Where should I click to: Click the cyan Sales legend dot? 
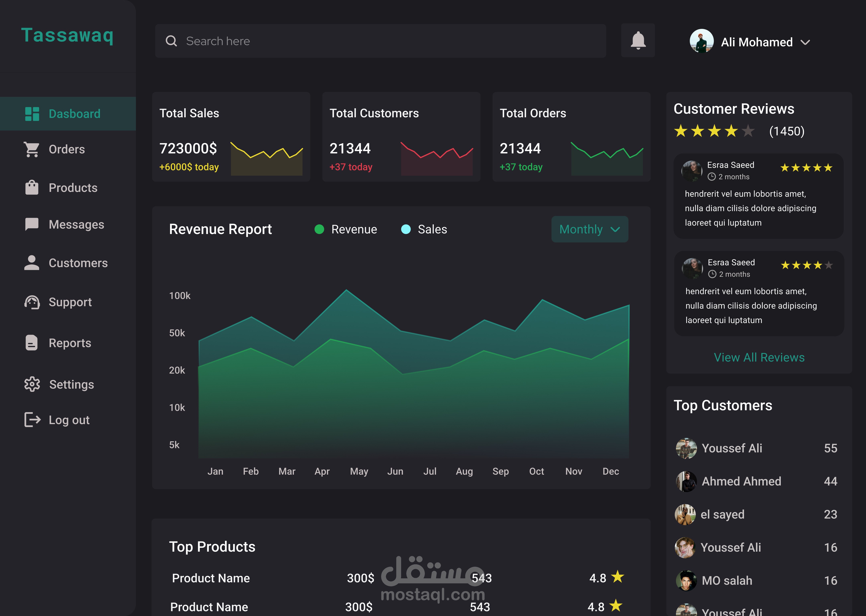click(x=406, y=229)
